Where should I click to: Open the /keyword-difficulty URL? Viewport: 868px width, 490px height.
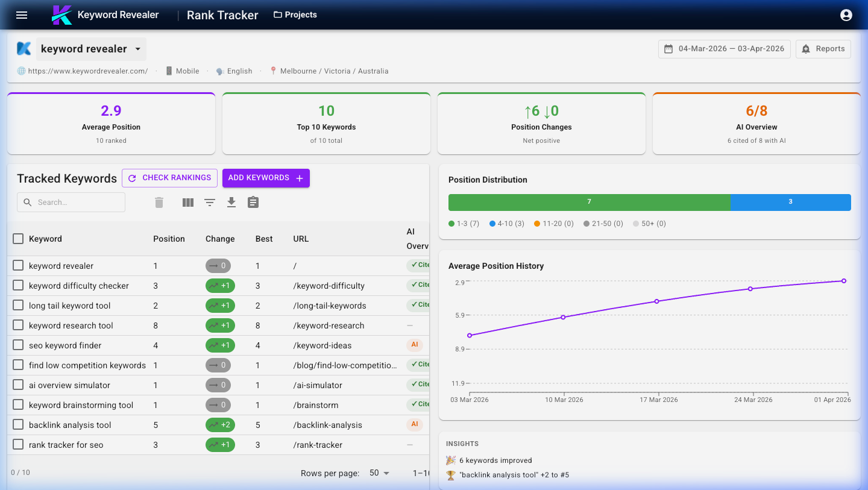click(329, 286)
